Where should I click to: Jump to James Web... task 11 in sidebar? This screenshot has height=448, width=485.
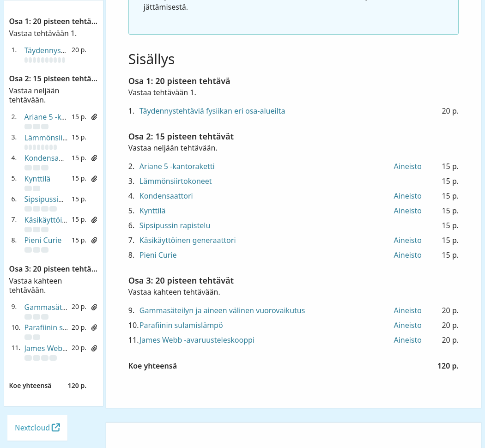tap(46, 348)
